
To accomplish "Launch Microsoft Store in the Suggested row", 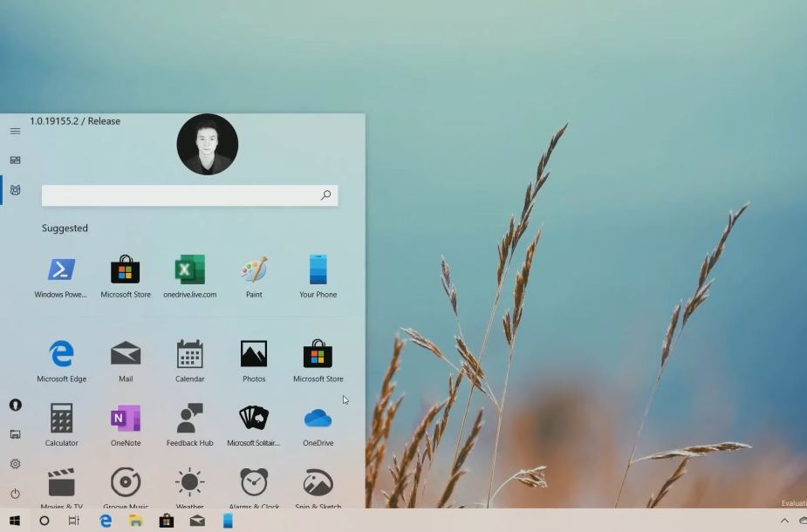I will pos(126,276).
